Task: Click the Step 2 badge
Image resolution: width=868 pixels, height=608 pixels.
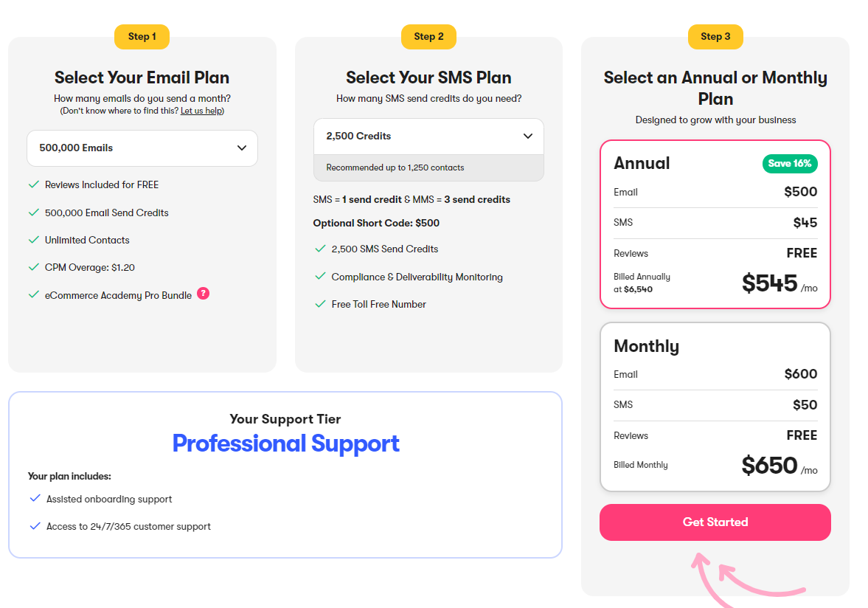Action: (x=428, y=37)
